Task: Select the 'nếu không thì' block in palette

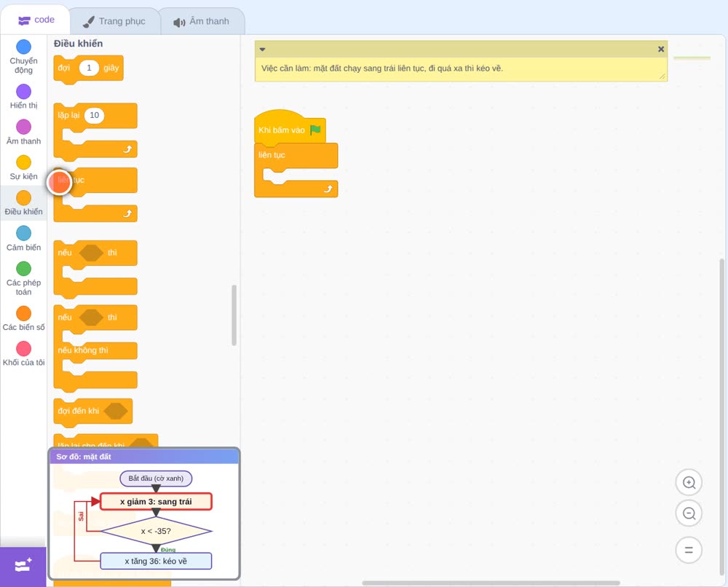Action: [x=95, y=348]
